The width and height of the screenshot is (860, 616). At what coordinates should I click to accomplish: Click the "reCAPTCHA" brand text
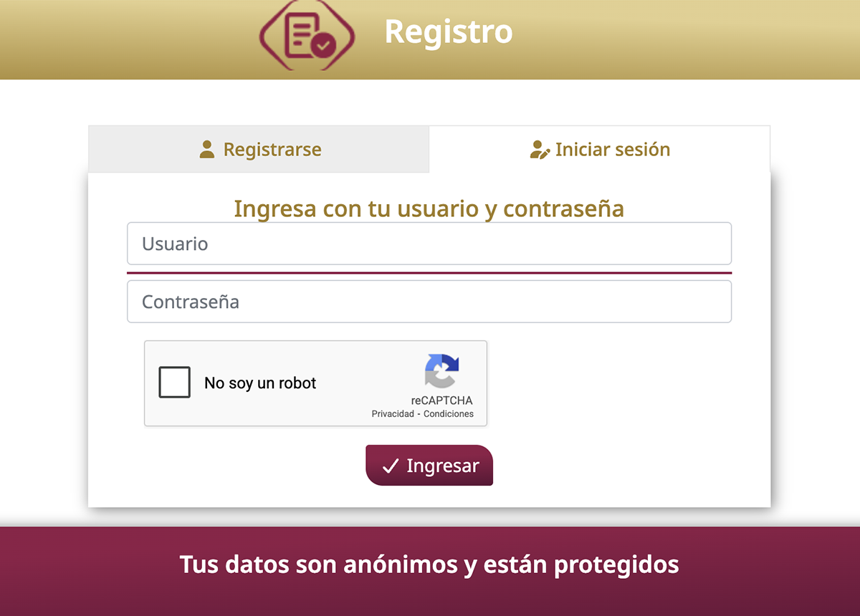pyautogui.click(x=441, y=400)
